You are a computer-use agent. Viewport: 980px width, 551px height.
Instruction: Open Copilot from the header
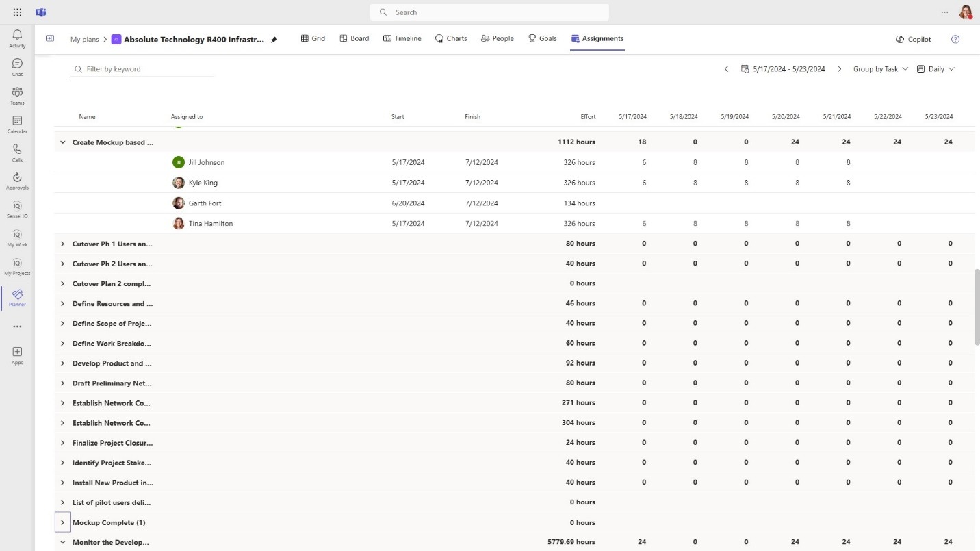click(x=913, y=39)
